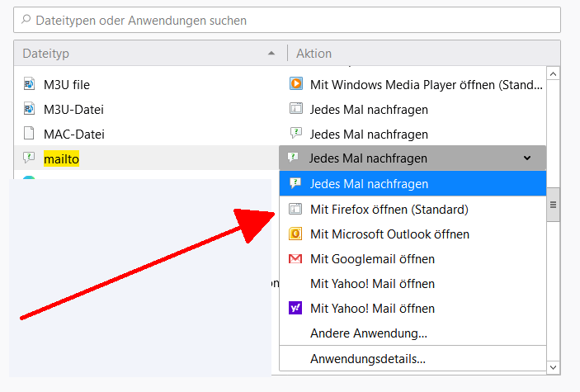Click the M3U-Datei file icon

28,108
